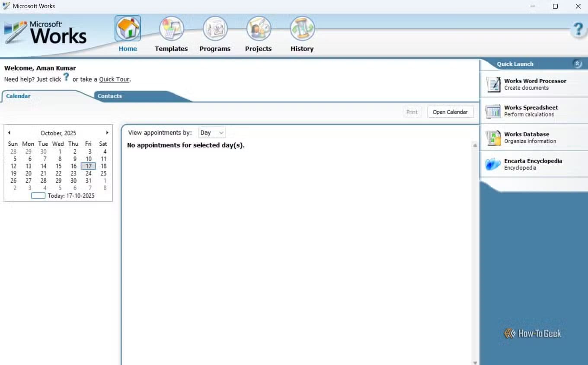Collapse the Quick Launch panel
The width and height of the screenshot is (588, 365).
578,64
